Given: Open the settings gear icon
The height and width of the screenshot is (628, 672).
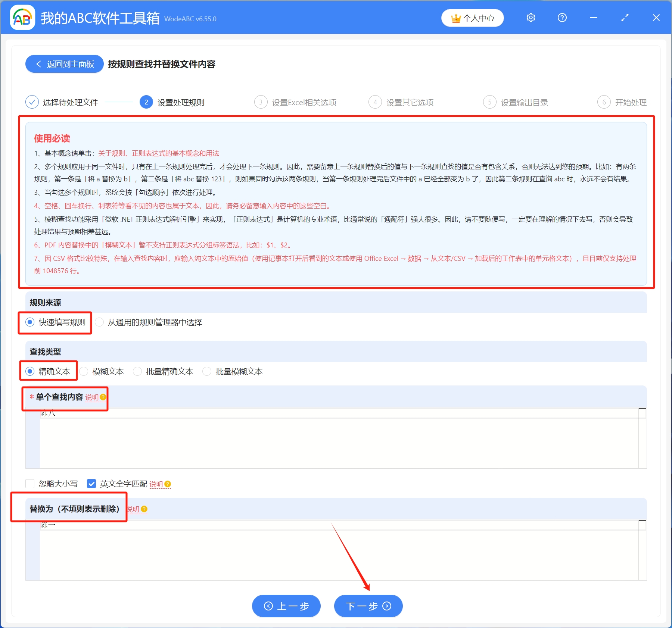Looking at the screenshot, I should pos(531,18).
